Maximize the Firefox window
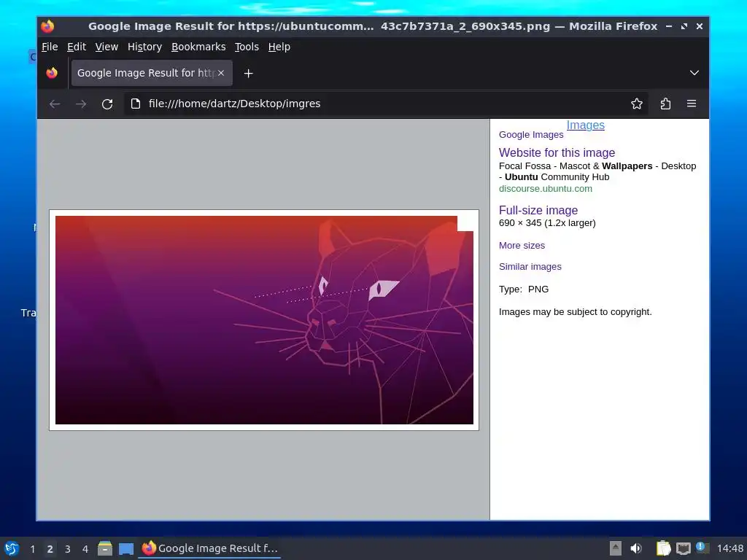The width and height of the screenshot is (747, 560). [x=684, y=26]
